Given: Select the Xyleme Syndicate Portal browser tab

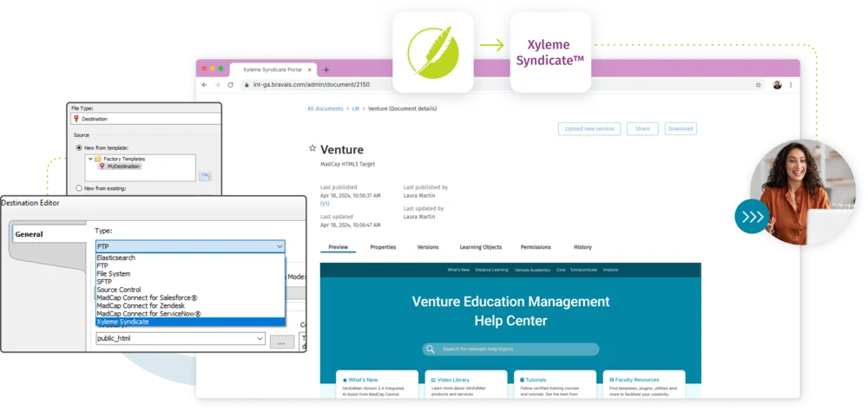Looking at the screenshot, I should (x=273, y=69).
